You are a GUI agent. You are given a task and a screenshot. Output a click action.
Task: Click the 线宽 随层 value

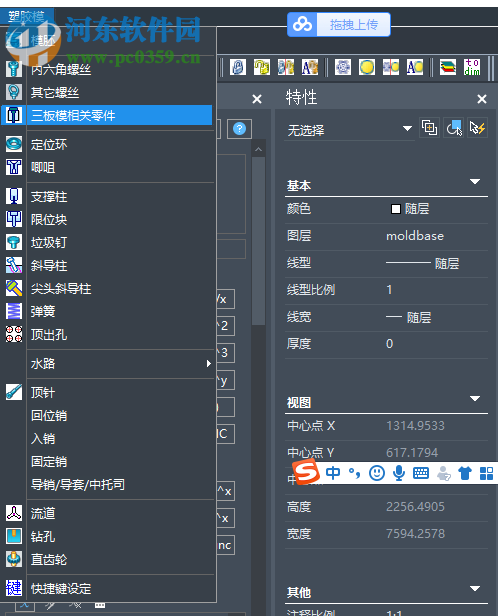408,317
